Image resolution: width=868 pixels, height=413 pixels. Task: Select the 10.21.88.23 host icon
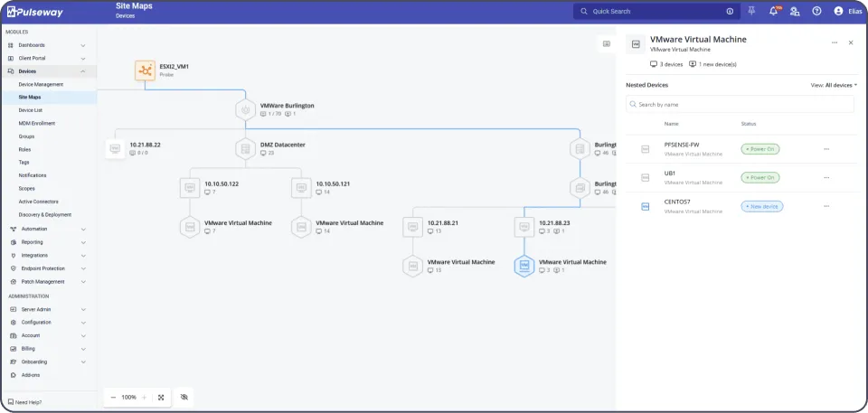[524, 227]
